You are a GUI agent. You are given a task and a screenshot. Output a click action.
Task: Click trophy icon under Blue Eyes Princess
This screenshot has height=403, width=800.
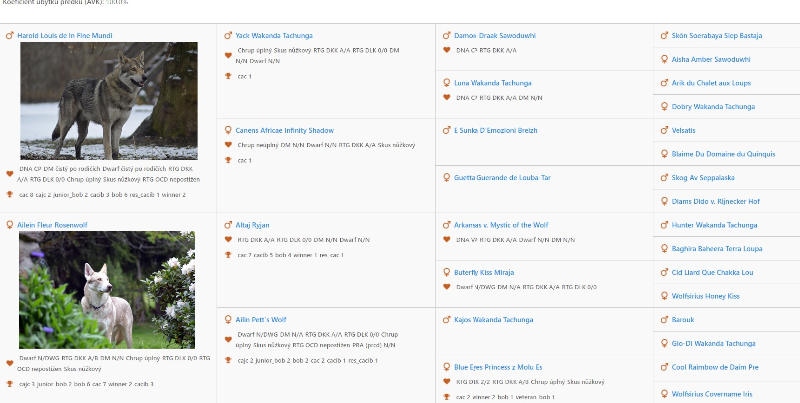tap(446, 396)
